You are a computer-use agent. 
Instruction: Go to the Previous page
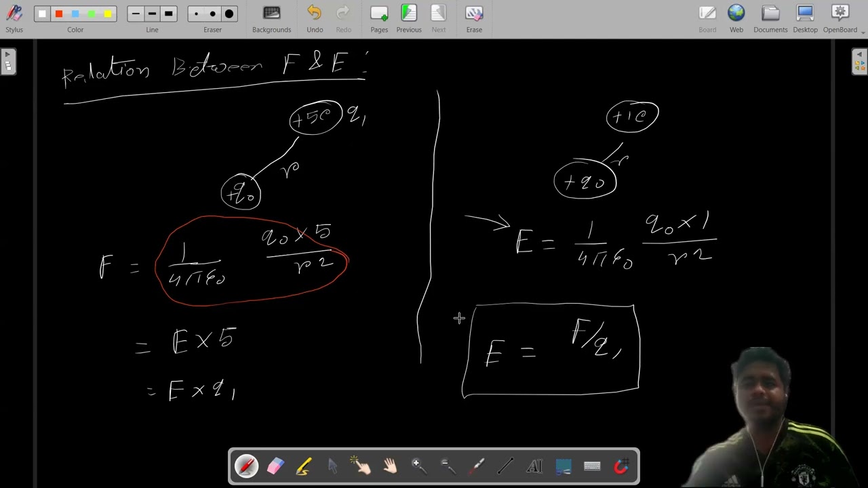point(409,18)
